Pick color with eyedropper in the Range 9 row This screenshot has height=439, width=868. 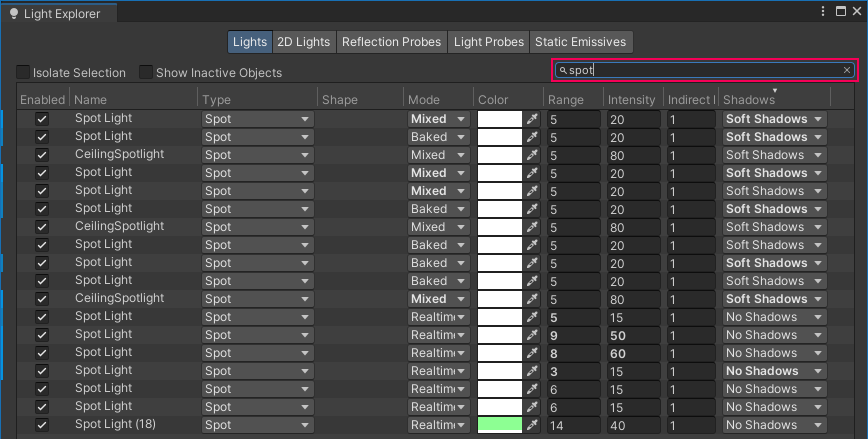coord(532,335)
